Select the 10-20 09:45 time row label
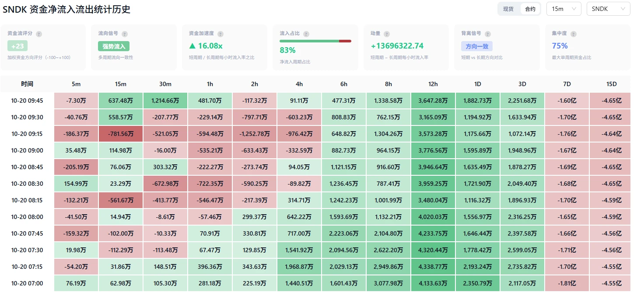644x292 pixels. pos(27,101)
